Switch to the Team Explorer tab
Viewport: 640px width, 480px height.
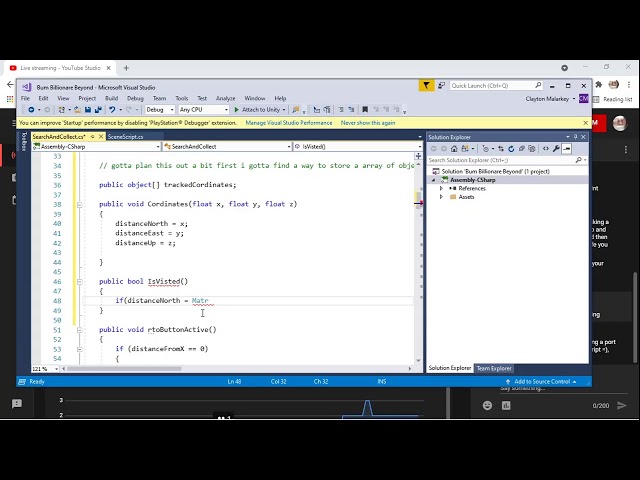(x=494, y=368)
